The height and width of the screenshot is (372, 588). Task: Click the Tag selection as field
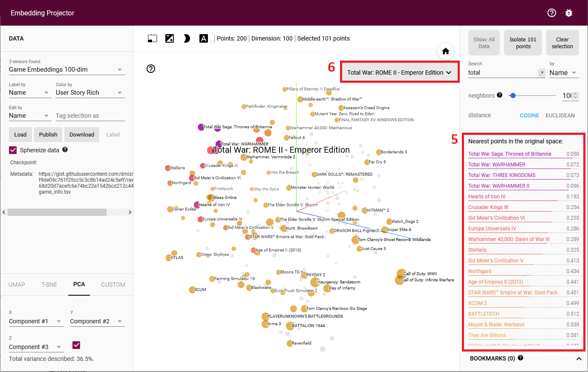coord(90,116)
